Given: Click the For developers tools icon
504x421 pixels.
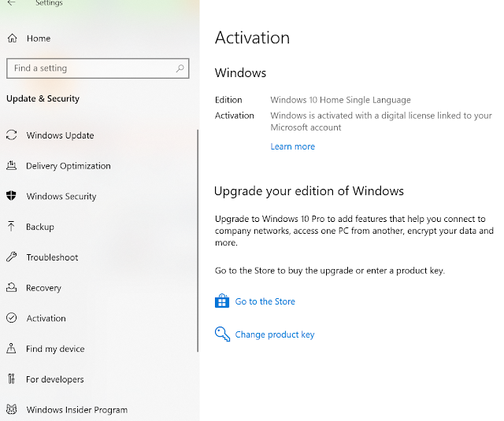Looking at the screenshot, I should coord(11,379).
